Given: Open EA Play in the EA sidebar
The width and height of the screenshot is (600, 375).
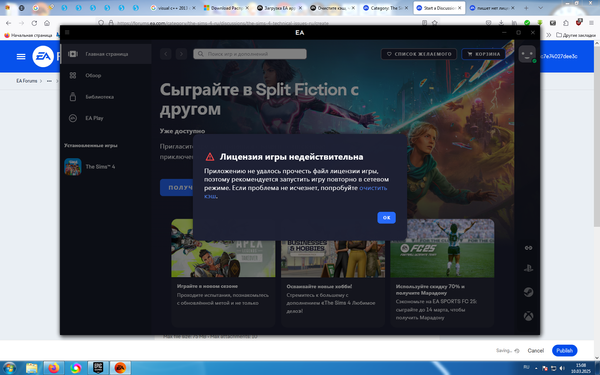Looking at the screenshot, I should tap(106, 118).
